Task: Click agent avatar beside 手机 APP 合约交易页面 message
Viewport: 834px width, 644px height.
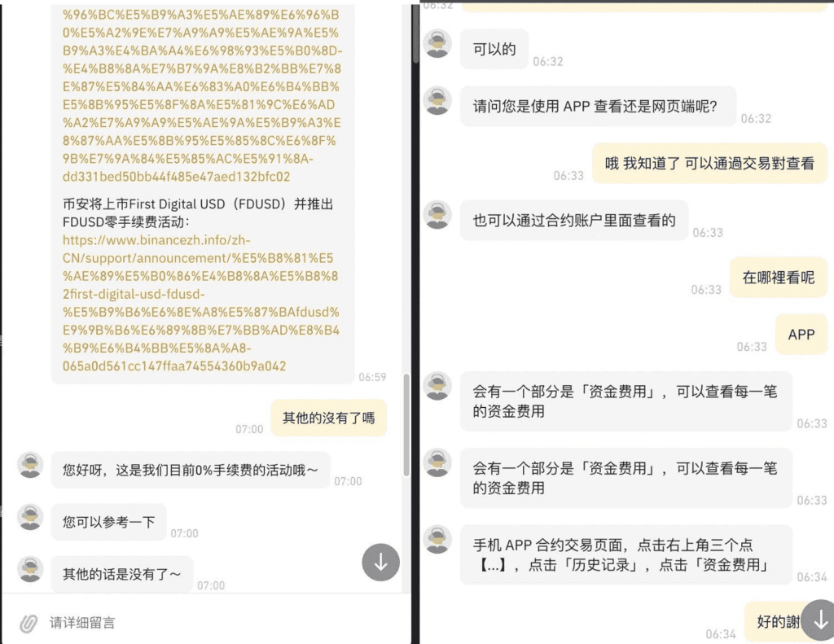Action: tap(437, 540)
